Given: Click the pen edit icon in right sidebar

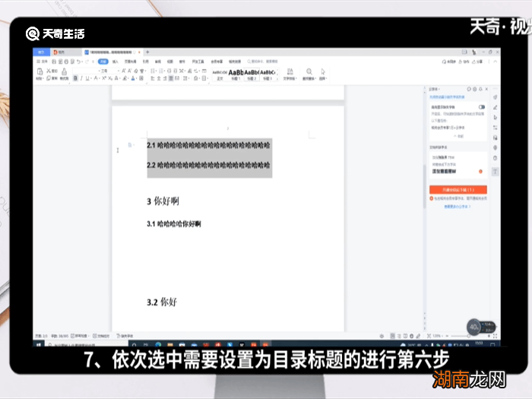Looking at the screenshot, I should coord(496,107).
